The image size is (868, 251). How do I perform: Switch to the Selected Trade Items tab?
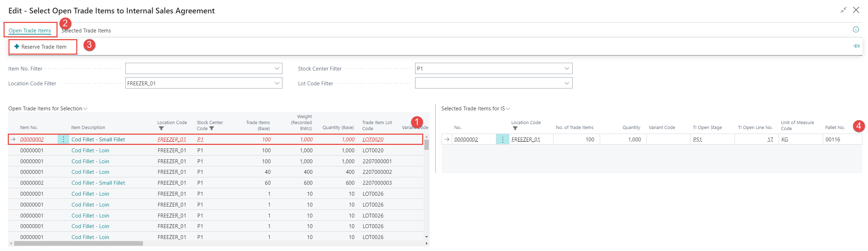point(86,31)
